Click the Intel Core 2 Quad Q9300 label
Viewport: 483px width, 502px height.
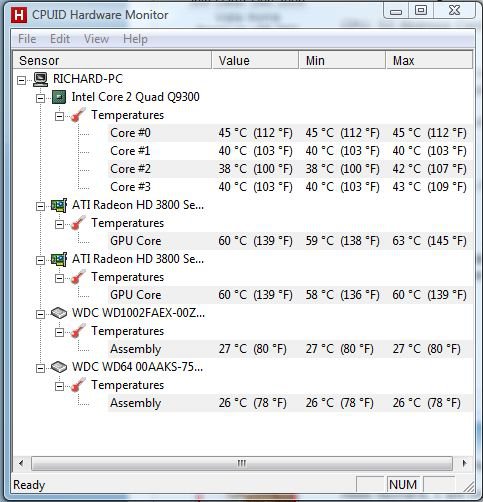[135, 97]
